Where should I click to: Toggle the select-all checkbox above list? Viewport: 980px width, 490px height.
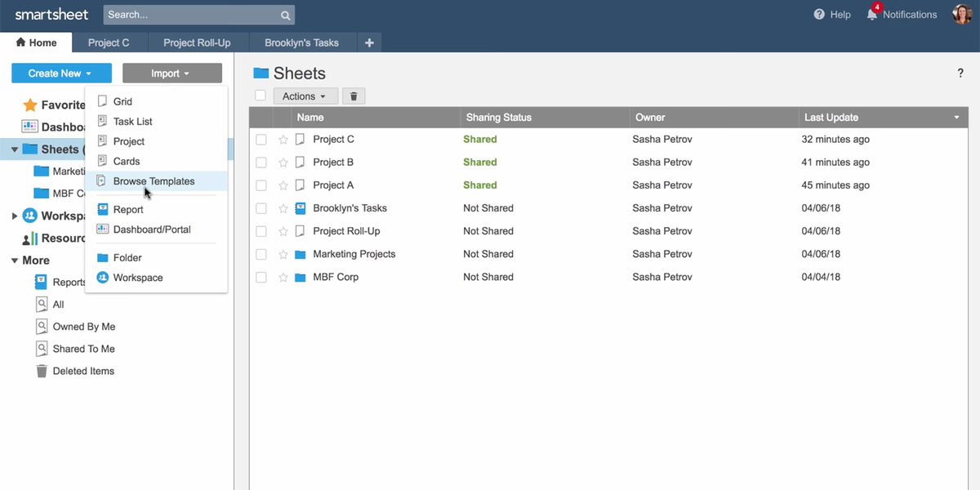(261, 96)
